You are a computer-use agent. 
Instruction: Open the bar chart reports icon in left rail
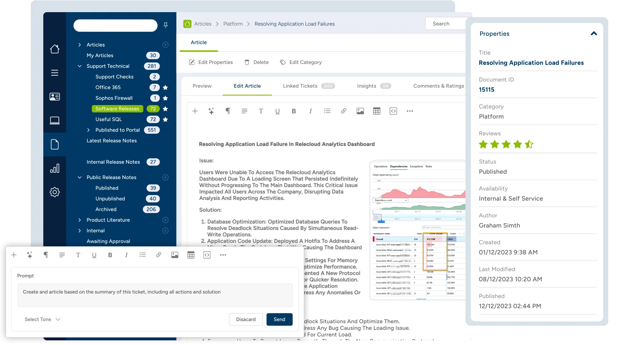click(x=55, y=168)
